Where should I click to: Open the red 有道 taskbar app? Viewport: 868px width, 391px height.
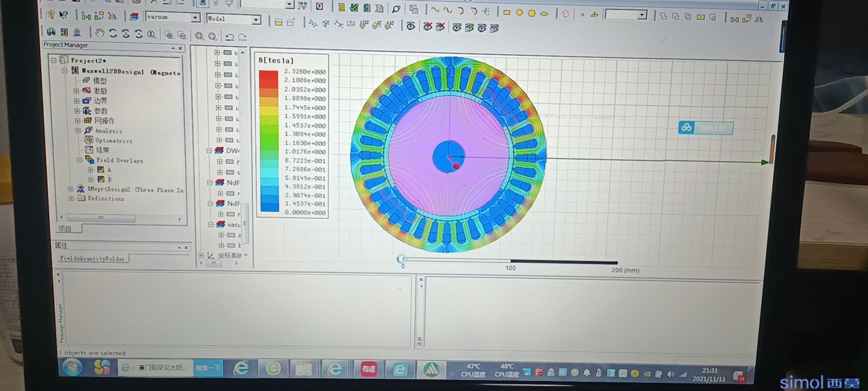368,370
